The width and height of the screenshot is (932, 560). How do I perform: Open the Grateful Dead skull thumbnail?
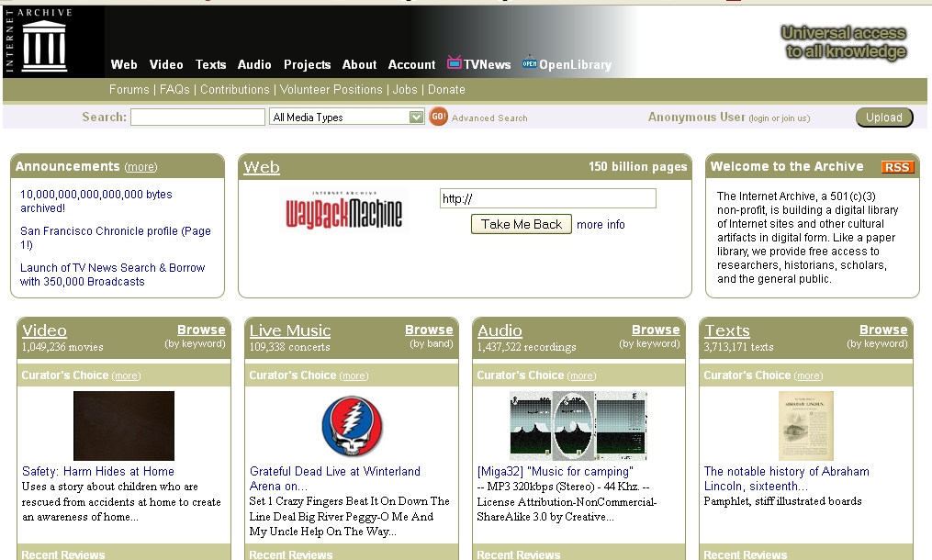[352, 426]
